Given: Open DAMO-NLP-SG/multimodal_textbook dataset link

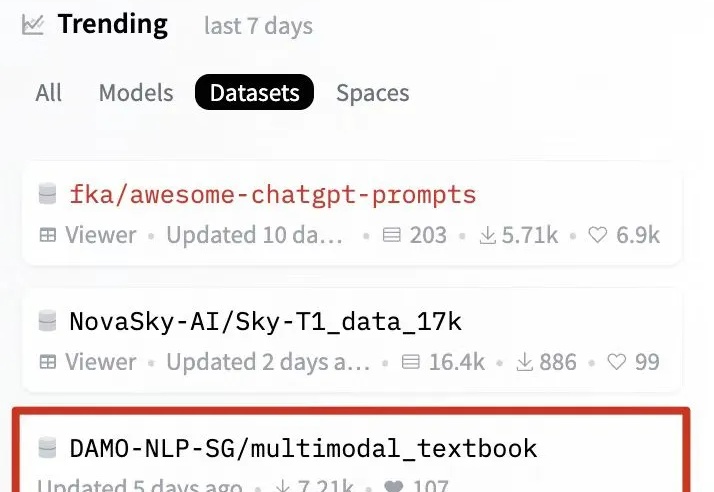Looking at the screenshot, I should 303,448.
